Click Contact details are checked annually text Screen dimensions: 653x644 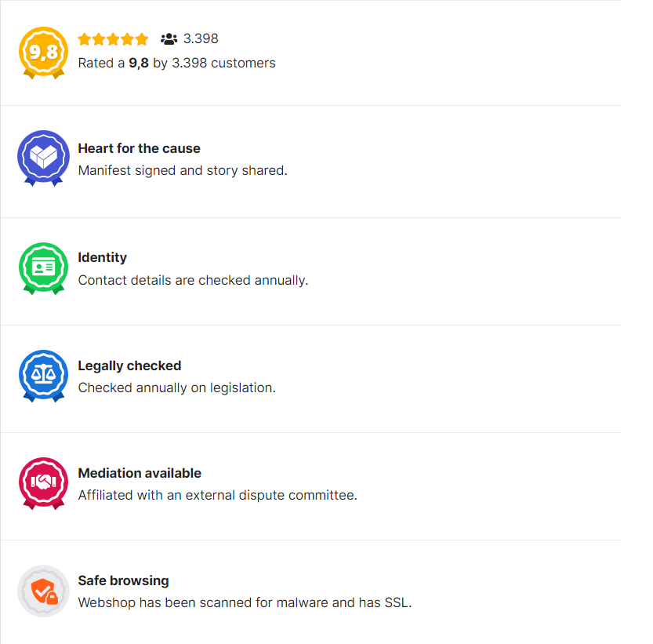tap(193, 280)
